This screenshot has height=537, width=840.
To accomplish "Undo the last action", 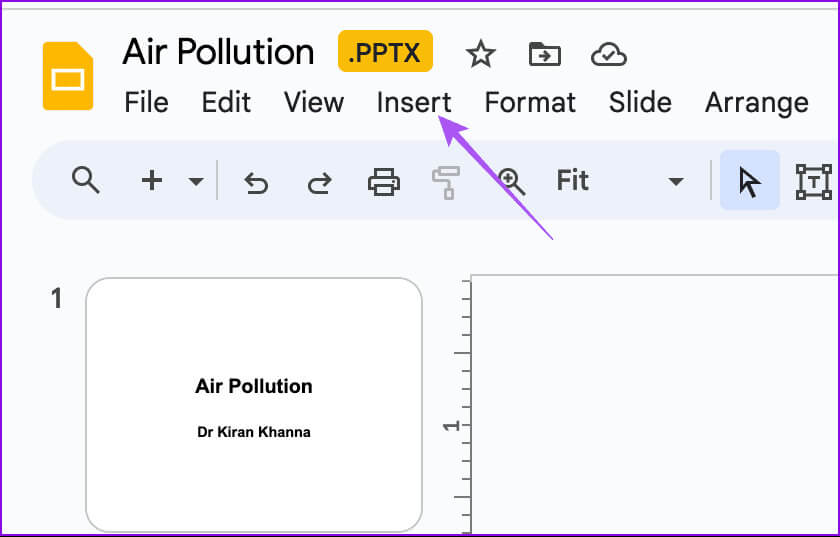I will 256,182.
